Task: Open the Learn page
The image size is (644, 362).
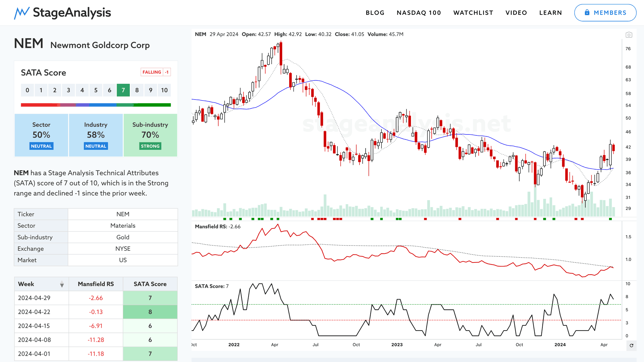Action: [x=550, y=13]
